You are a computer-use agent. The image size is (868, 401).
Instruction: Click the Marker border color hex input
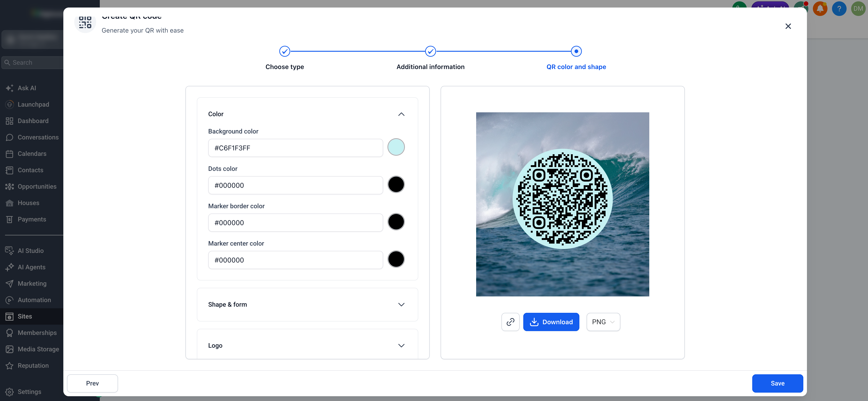click(x=295, y=223)
